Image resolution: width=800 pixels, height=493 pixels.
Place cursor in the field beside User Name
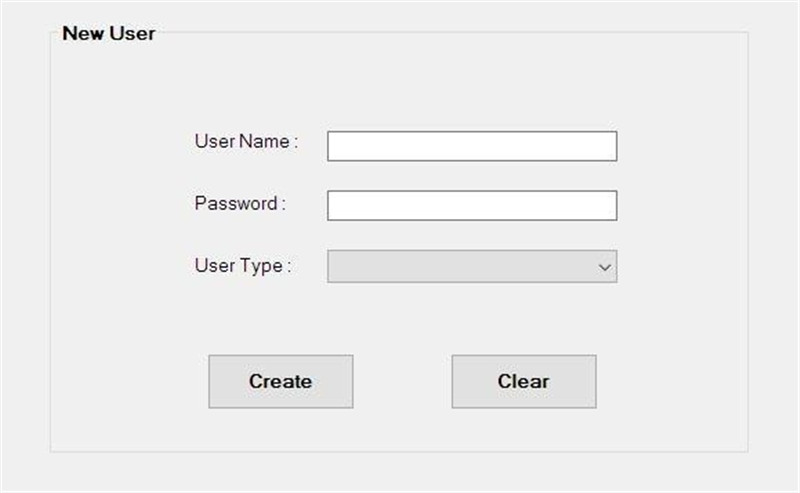472,146
